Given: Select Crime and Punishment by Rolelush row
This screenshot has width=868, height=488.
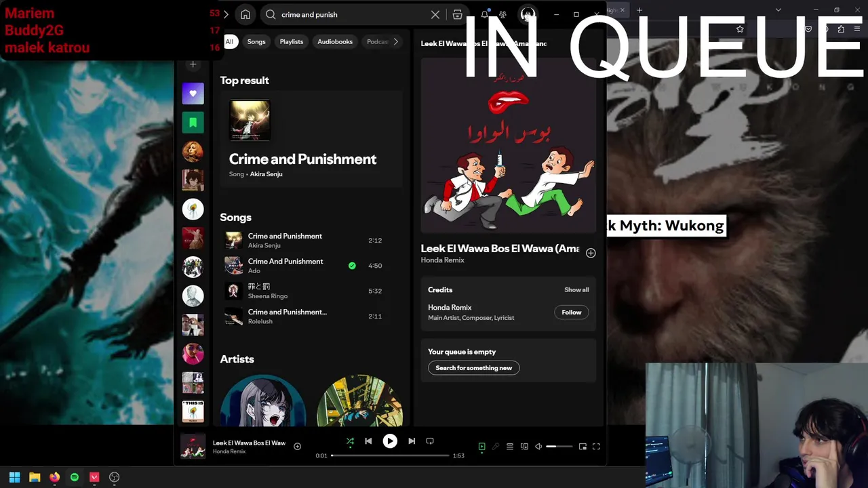Looking at the screenshot, I should pyautogui.click(x=311, y=317).
